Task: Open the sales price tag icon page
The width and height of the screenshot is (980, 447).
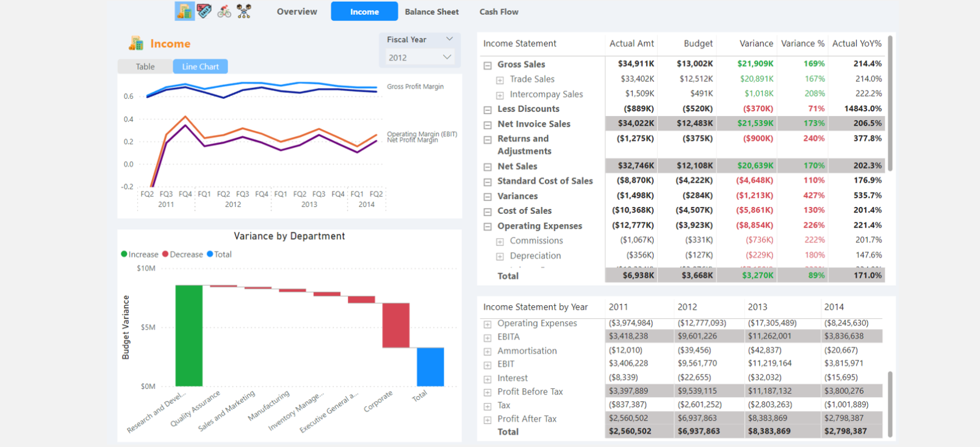Action: click(x=204, y=11)
